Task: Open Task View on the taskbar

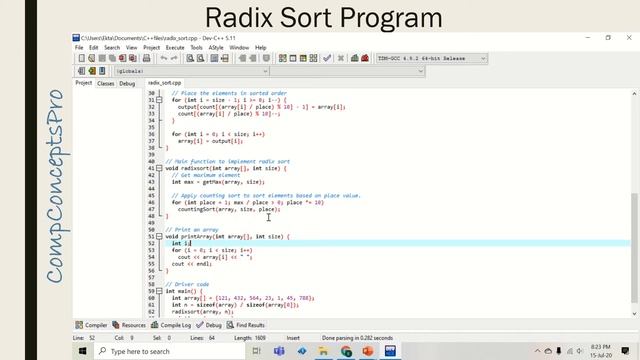Action: click(x=256, y=351)
